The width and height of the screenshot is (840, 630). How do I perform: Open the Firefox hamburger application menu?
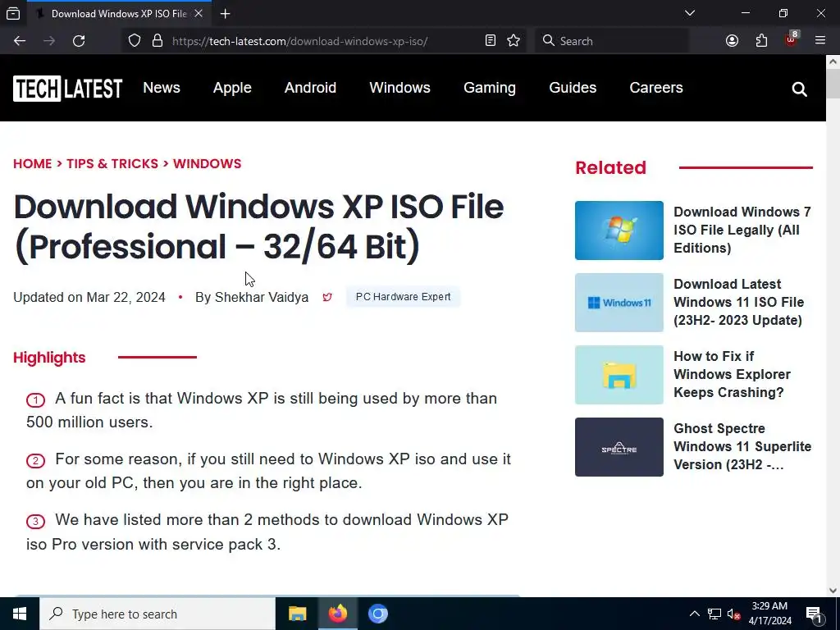coord(820,41)
